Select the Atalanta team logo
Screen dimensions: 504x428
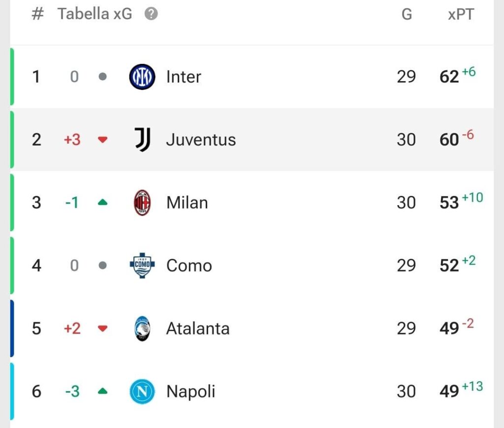pyautogui.click(x=141, y=328)
